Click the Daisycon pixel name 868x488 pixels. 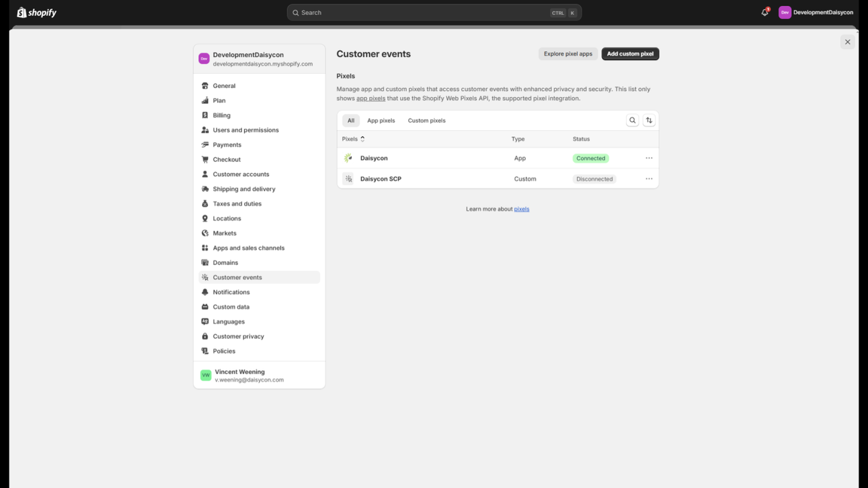374,158
